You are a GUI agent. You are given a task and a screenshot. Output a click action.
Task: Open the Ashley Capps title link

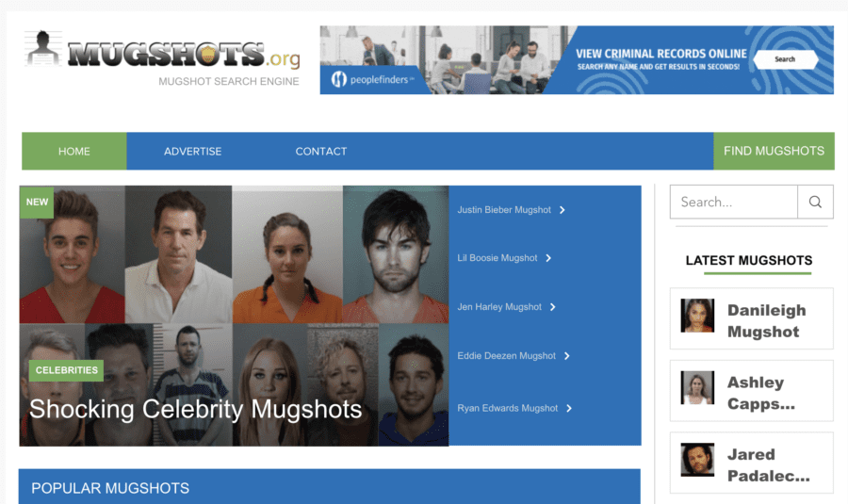[x=761, y=393]
